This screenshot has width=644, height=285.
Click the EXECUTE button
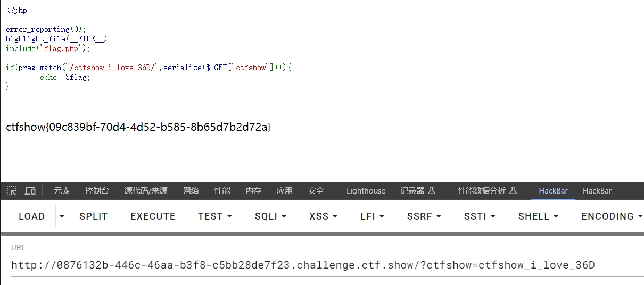(153, 216)
